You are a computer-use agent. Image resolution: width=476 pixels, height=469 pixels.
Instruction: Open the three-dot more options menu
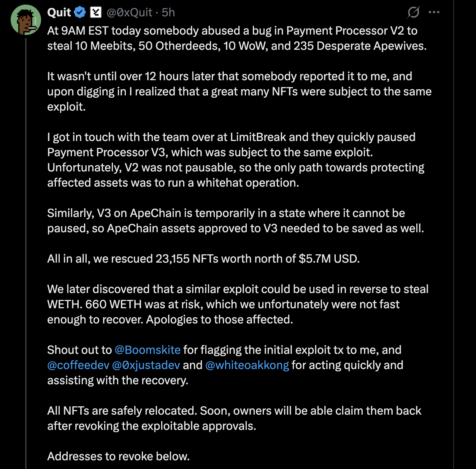[434, 13]
